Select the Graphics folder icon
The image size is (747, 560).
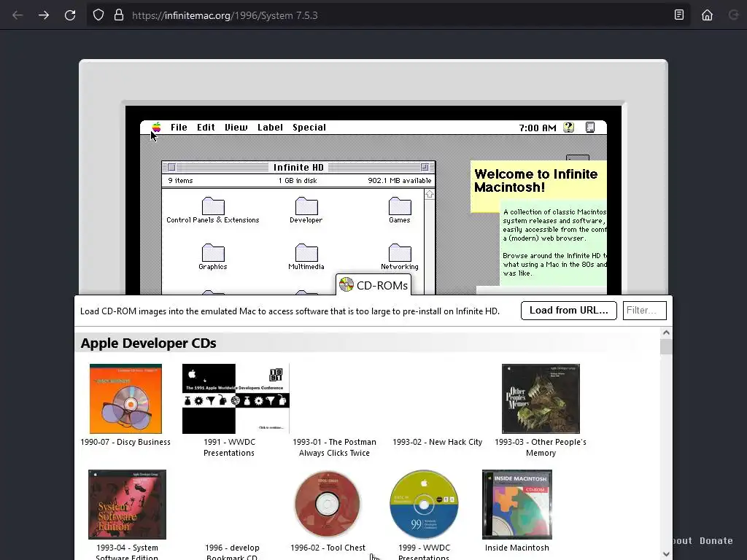(x=213, y=252)
